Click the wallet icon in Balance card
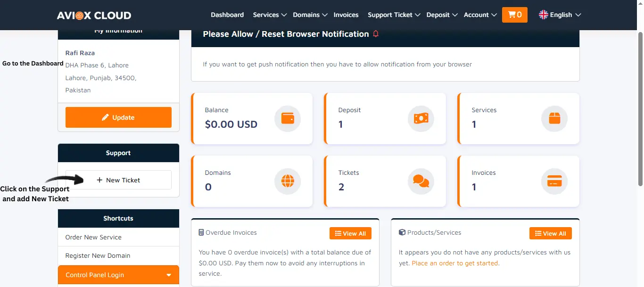 click(288, 118)
